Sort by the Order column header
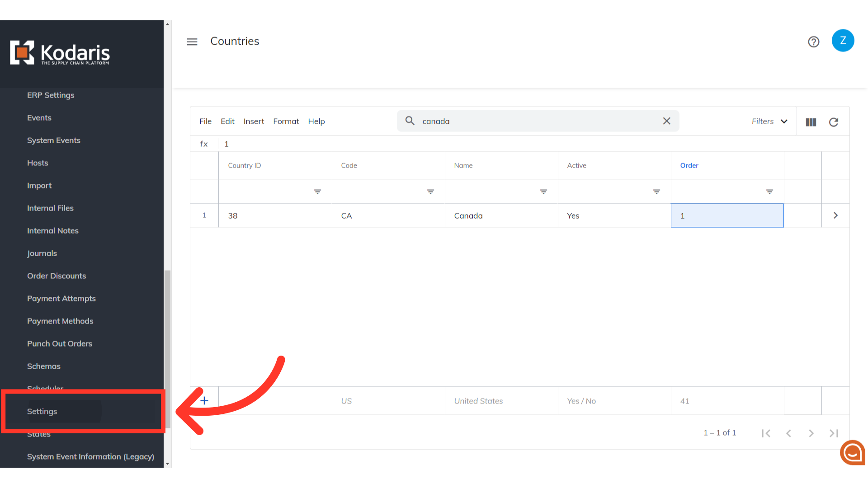Viewport: 868px width, 488px height. [689, 166]
